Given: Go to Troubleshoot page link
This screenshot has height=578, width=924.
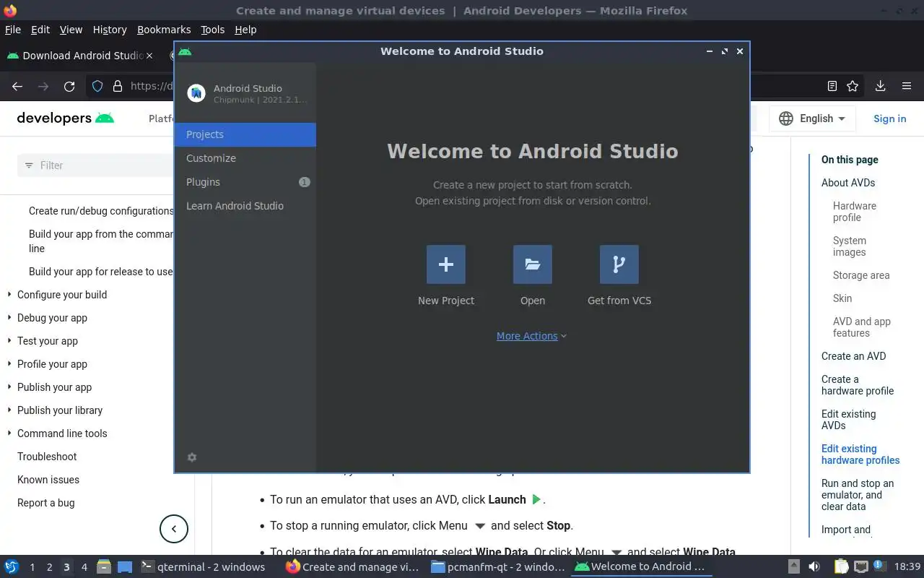Looking at the screenshot, I should 47,457.
